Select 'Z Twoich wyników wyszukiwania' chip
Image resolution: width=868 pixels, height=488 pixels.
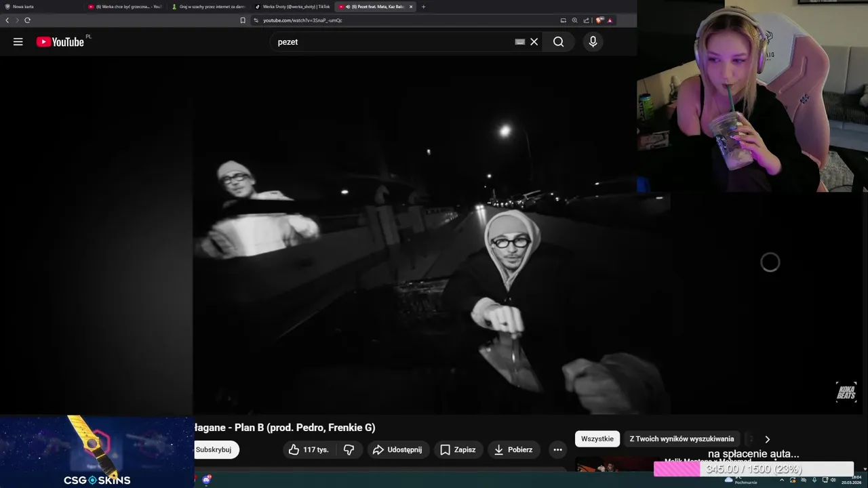682,439
